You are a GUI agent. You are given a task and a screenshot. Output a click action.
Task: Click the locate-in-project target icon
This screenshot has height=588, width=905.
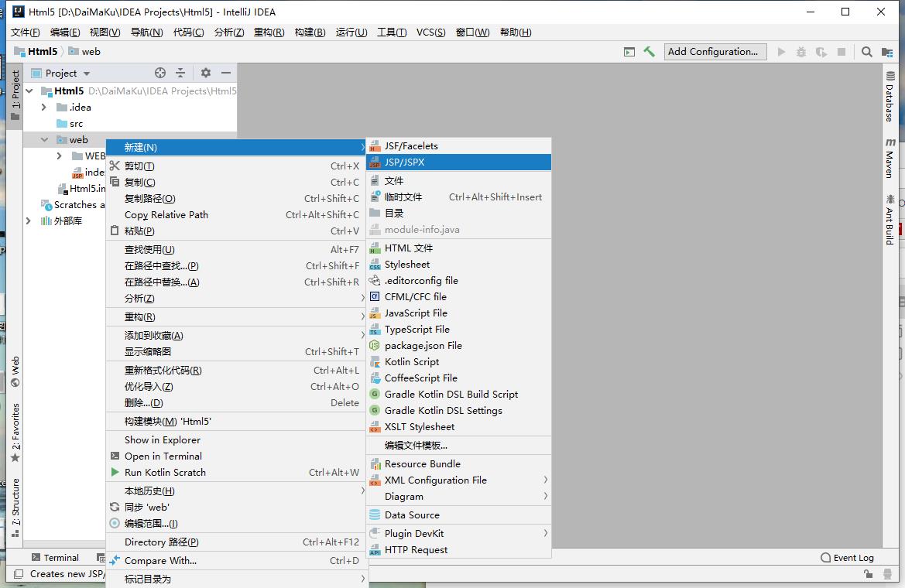pos(160,73)
